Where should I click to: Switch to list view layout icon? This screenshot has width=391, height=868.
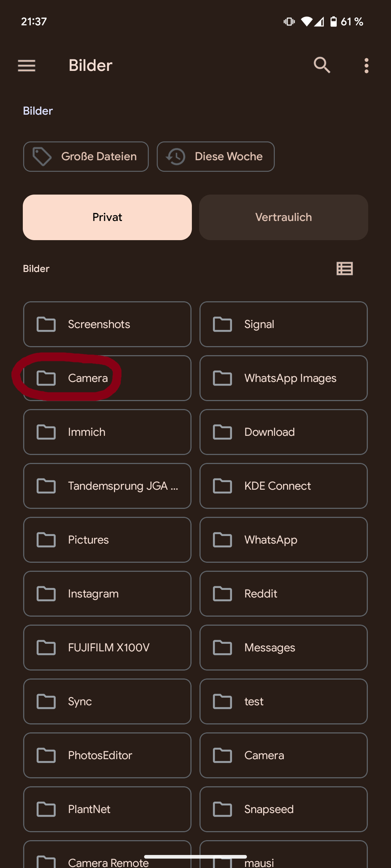pos(344,269)
